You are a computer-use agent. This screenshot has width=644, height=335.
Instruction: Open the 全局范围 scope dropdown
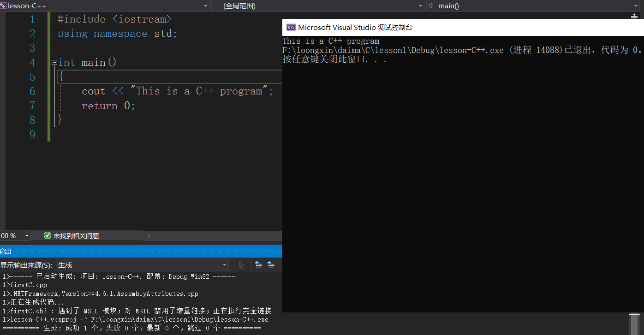318,6
